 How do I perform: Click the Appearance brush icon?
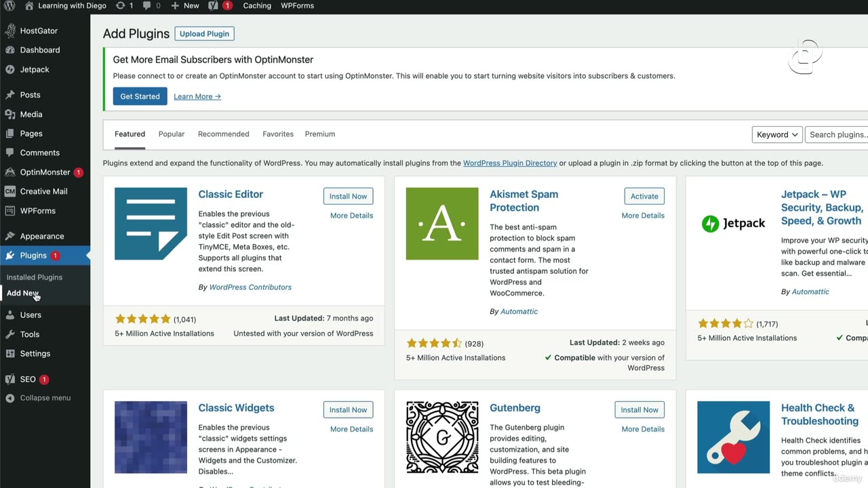10,237
